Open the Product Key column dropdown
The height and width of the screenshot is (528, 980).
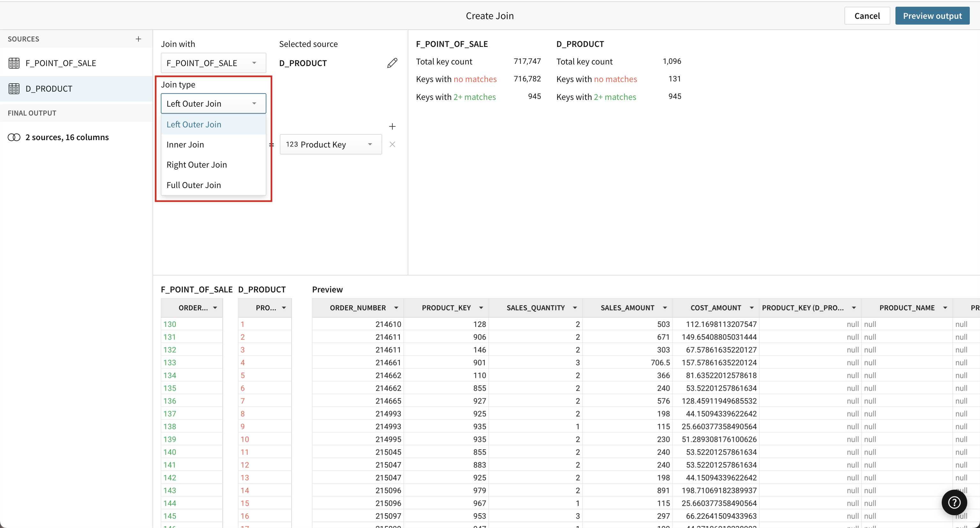click(330, 144)
